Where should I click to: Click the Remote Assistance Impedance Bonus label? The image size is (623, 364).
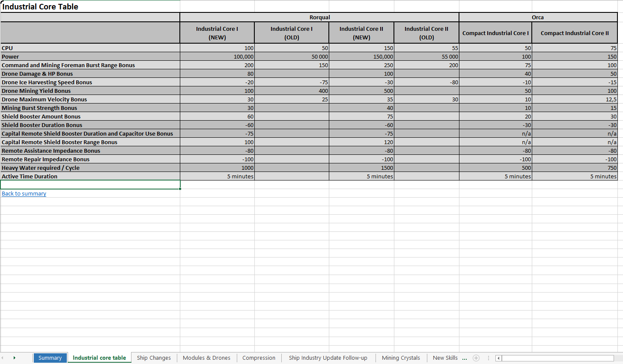(90, 151)
